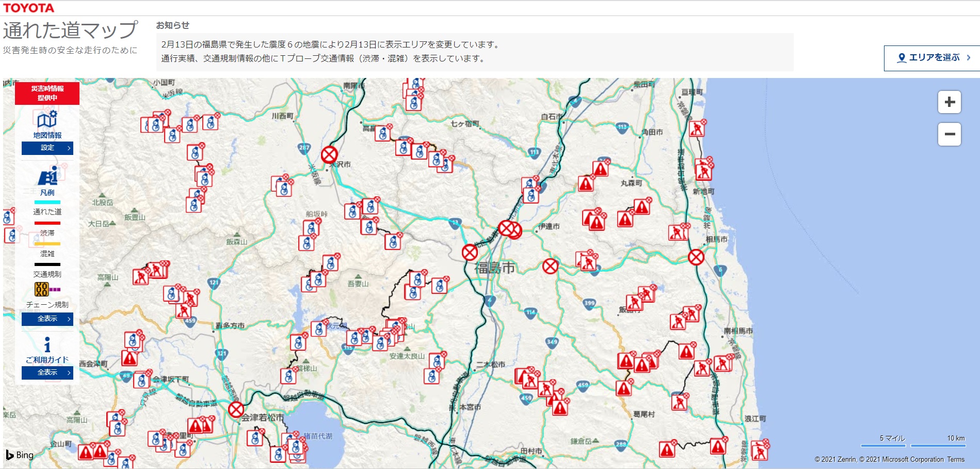This screenshot has height=469, width=980.
Task: Click the 凡例 legend icon
Action: pyautogui.click(x=47, y=177)
